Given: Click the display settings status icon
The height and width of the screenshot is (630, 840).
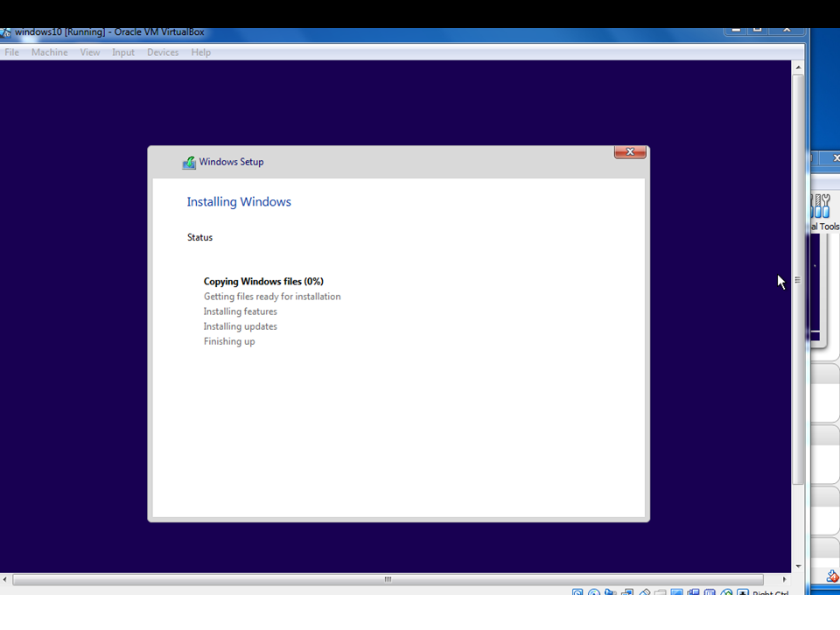Looking at the screenshot, I should (x=677, y=593).
